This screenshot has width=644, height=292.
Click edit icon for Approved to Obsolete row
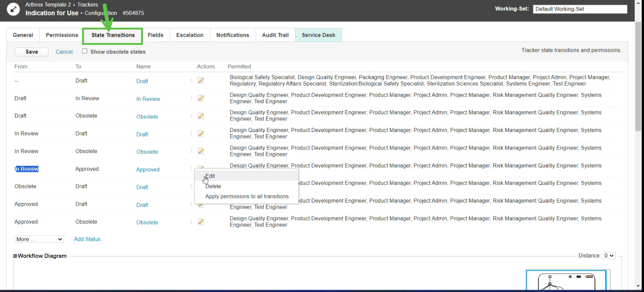click(x=200, y=222)
